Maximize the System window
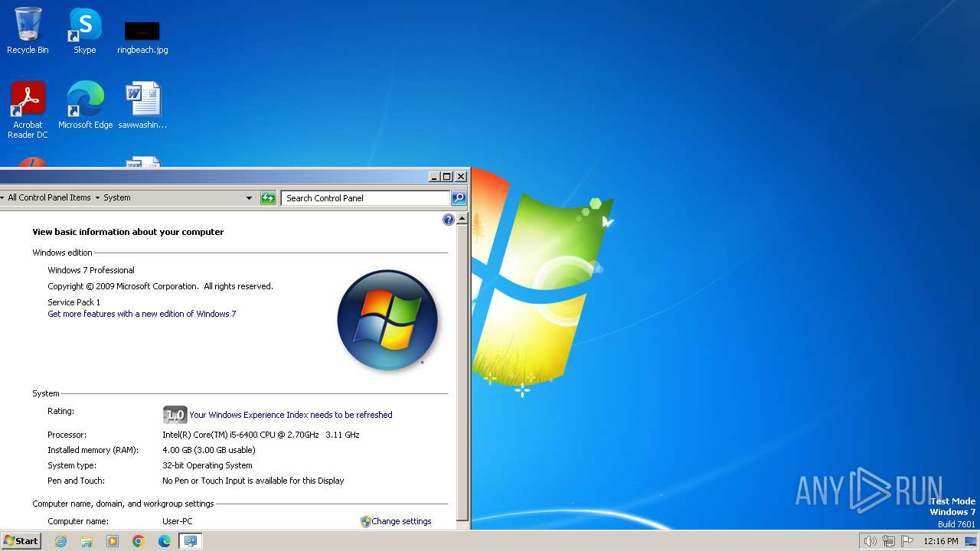This screenshot has height=551, width=980. [x=447, y=176]
